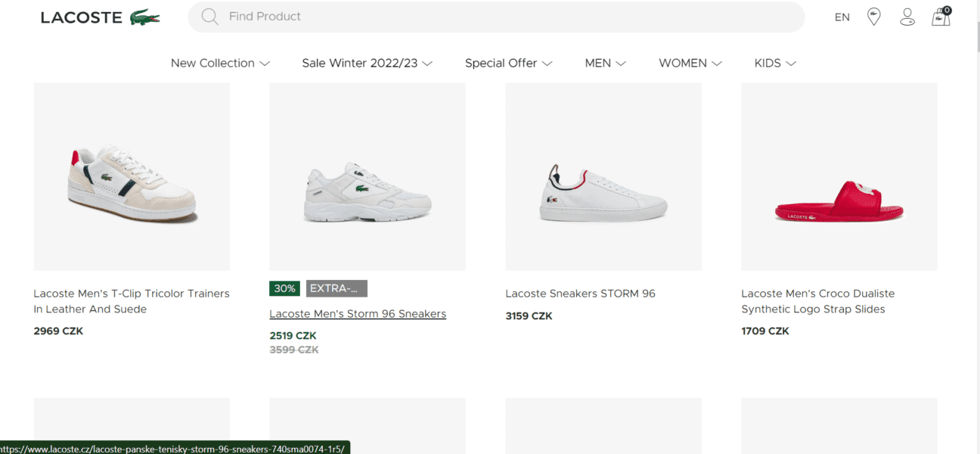Click the 30% discount badge
980x454 pixels.
coord(284,288)
